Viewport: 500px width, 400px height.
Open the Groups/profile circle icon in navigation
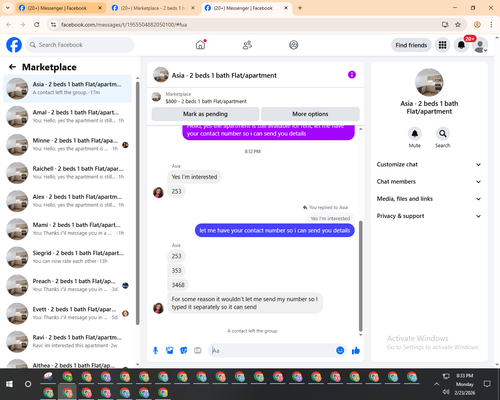click(x=294, y=45)
